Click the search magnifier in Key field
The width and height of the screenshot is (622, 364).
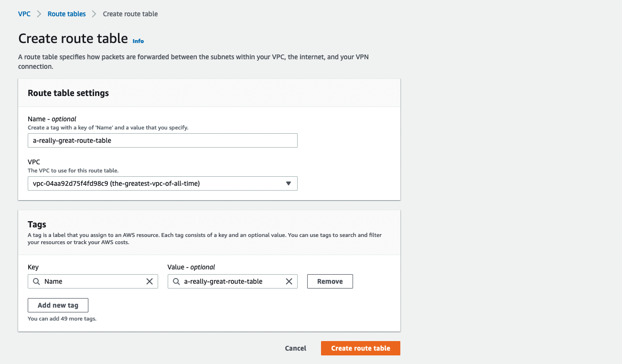[36, 281]
